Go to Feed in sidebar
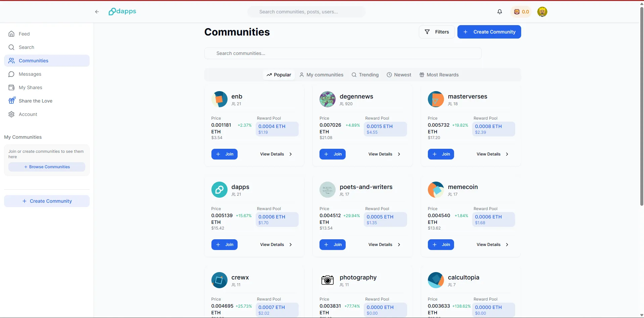 point(47,34)
